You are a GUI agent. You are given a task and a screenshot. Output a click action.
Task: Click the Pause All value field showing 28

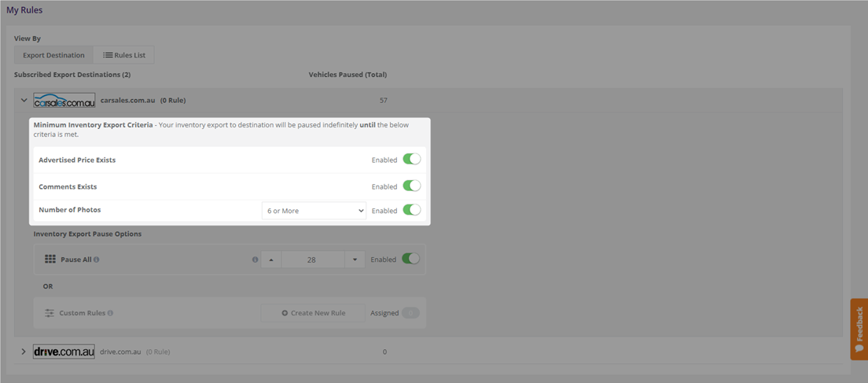(x=313, y=260)
